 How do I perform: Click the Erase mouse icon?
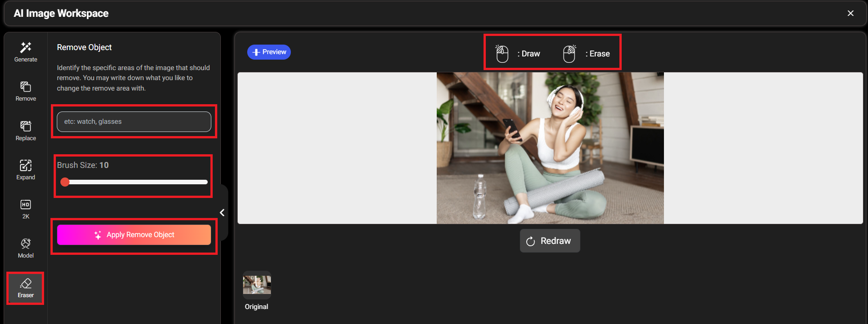pyautogui.click(x=569, y=54)
